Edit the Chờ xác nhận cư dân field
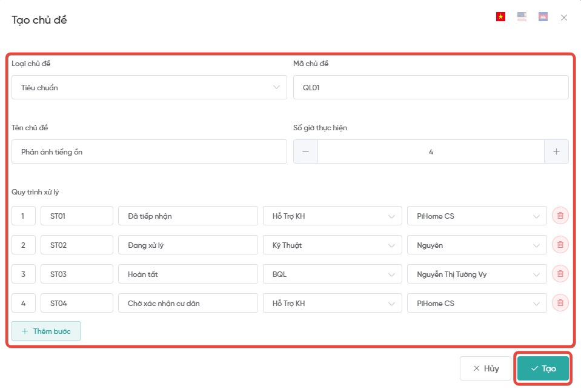The height and width of the screenshot is (392, 581). point(188,303)
